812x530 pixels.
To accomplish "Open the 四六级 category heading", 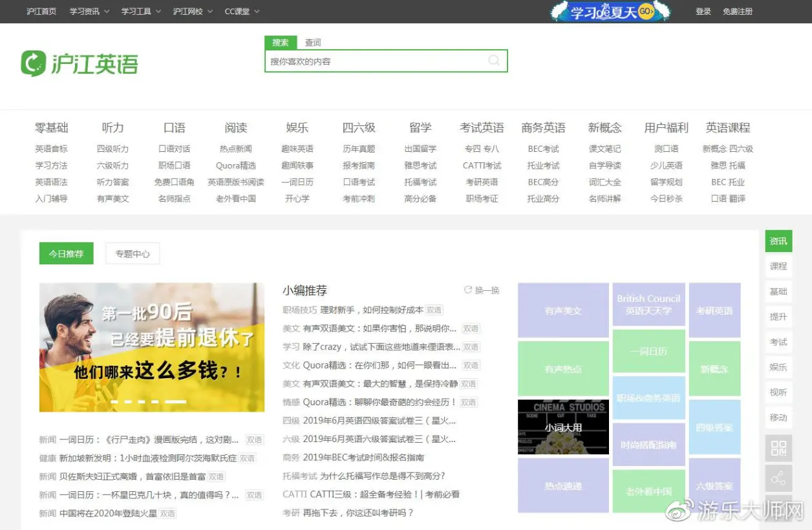I will [x=359, y=127].
